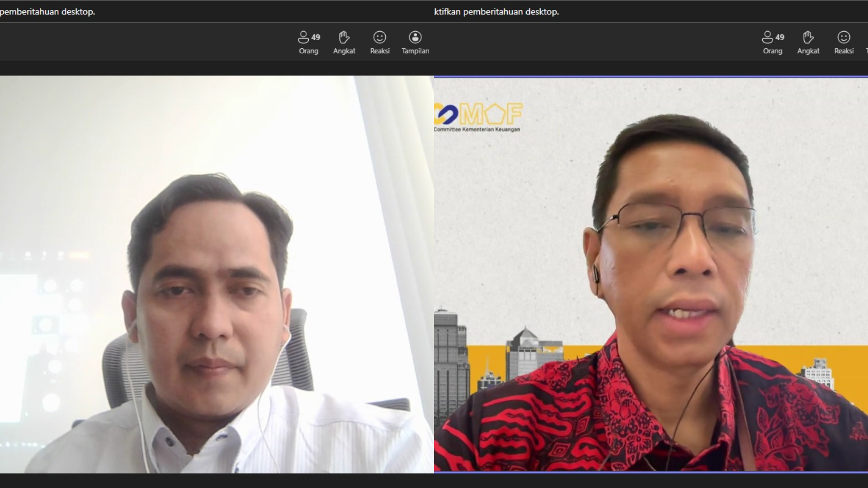Click 'pemberitahuan desktop.' notice in left window
The width and height of the screenshot is (868, 488).
pyautogui.click(x=47, y=12)
